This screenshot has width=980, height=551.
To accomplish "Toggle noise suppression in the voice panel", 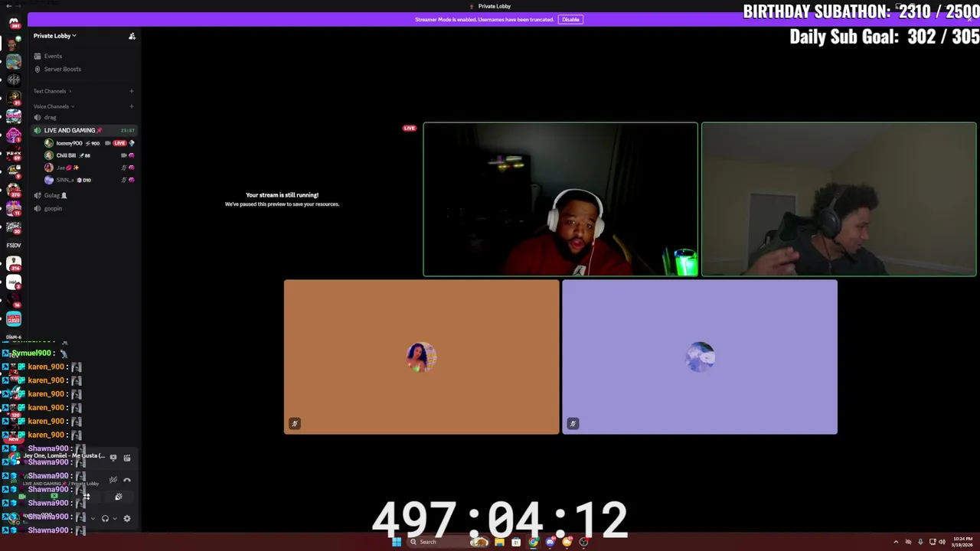I will [x=113, y=480].
